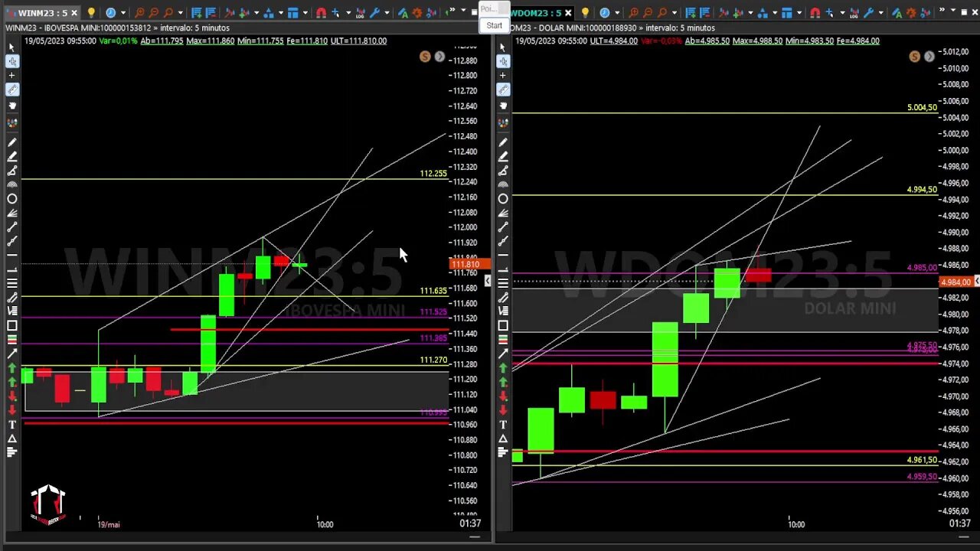Select the text T tool in WDOM23 sidebar
The image size is (980, 551).
tap(503, 425)
